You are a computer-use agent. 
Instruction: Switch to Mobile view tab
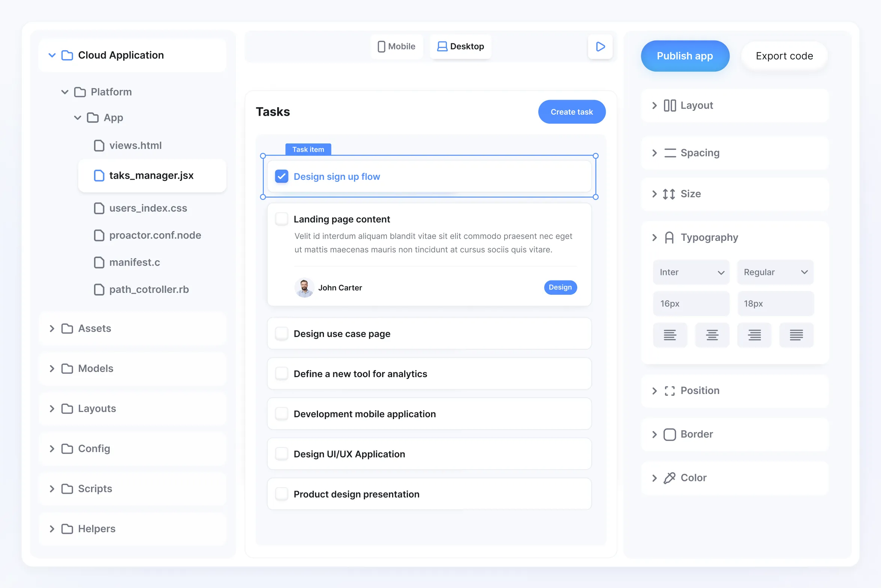coord(394,46)
